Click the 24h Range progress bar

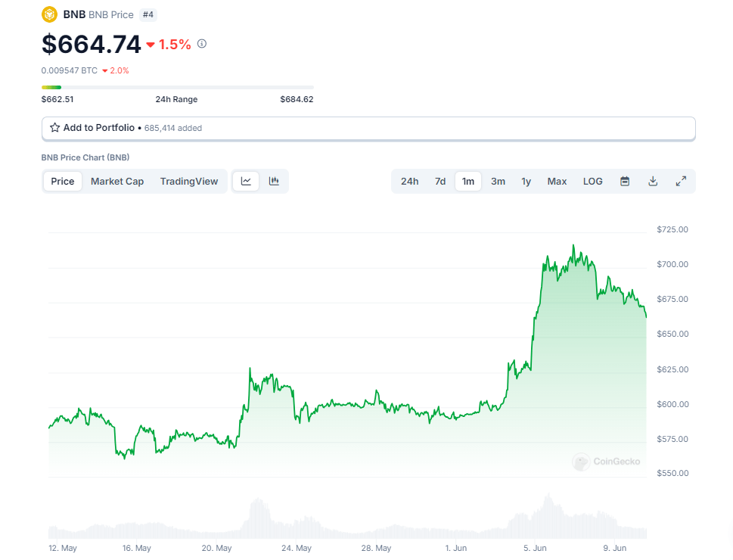[177, 87]
